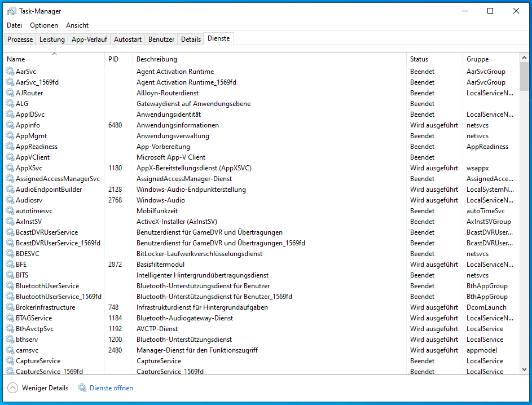Click the services icon beside Dienste öffnen
532x405 pixels.
point(82,388)
